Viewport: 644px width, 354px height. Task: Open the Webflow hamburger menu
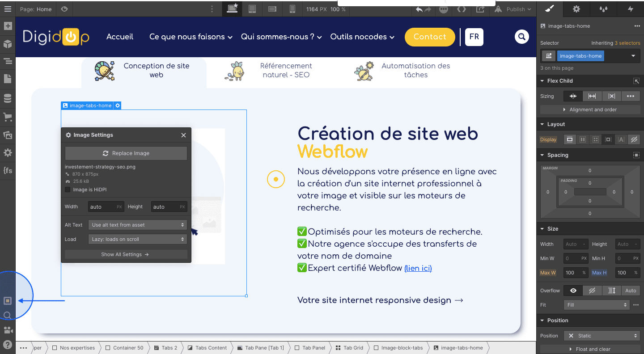point(8,9)
